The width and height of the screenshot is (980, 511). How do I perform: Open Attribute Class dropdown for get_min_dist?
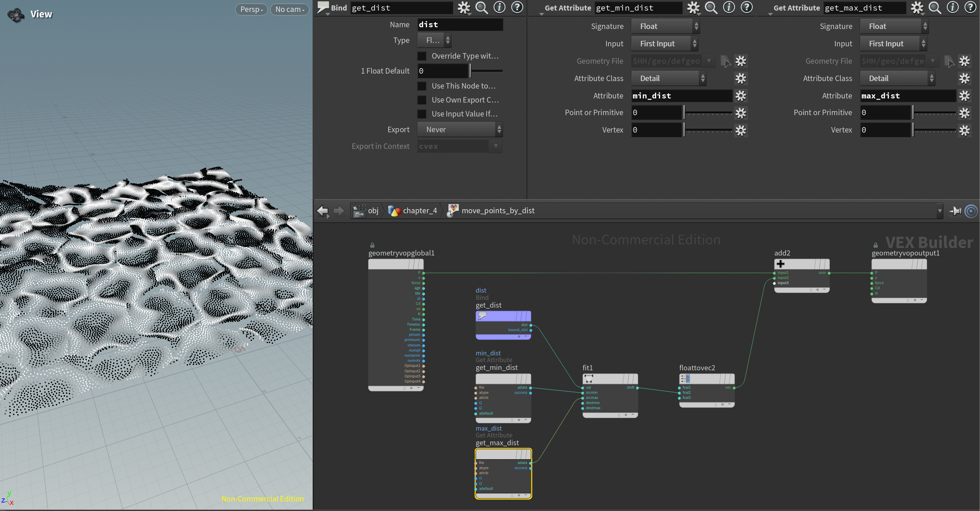pyautogui.click(x=668, y=78)
